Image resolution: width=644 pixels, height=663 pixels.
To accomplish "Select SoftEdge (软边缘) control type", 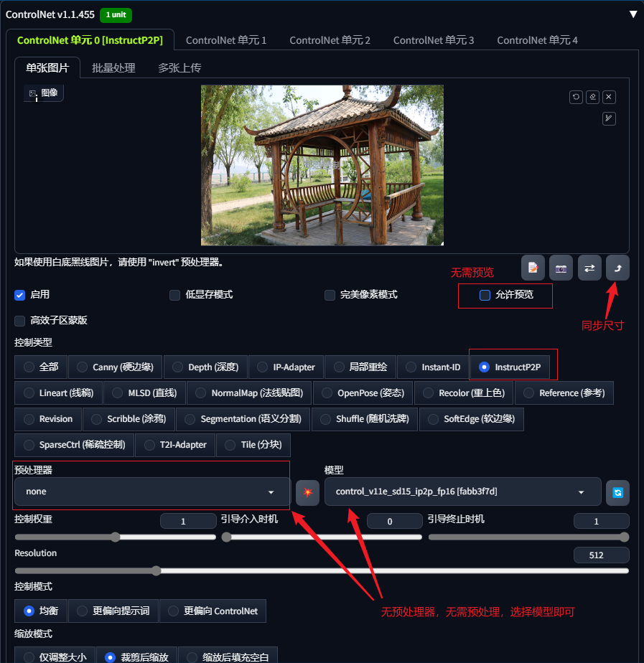I will click(x=472, y=419).
